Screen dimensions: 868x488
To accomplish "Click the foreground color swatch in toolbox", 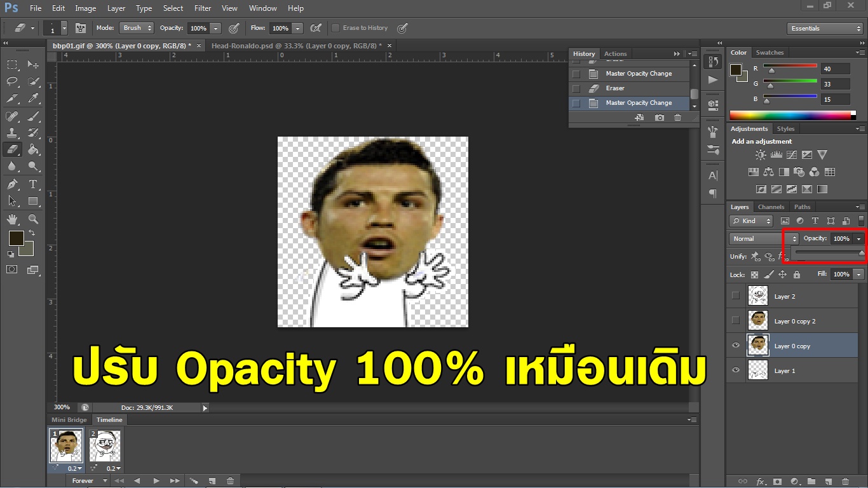I will (x=16, y=239).
